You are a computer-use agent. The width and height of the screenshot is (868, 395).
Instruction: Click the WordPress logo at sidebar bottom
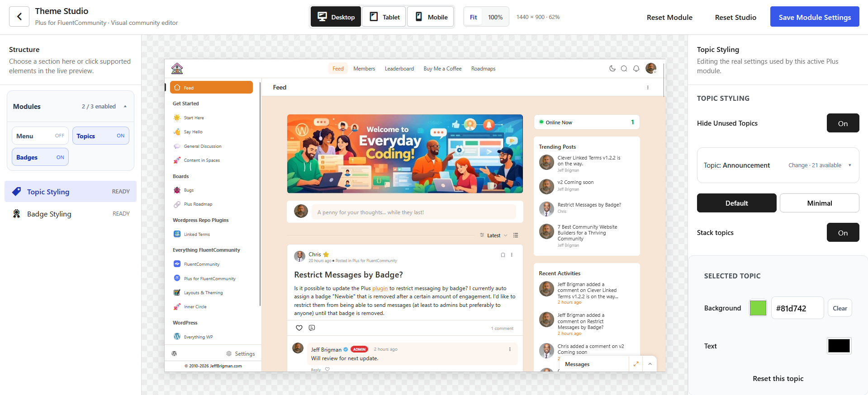tap(174, 353)
